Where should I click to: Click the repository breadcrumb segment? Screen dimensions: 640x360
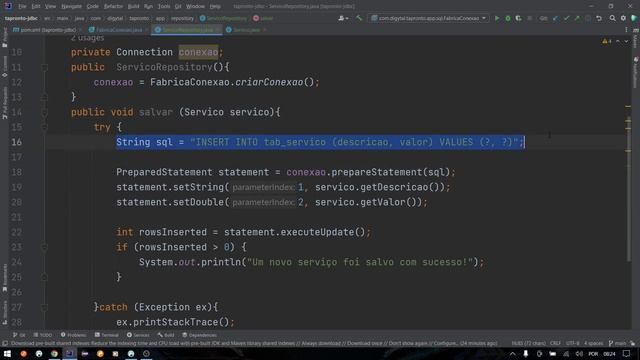182,18
